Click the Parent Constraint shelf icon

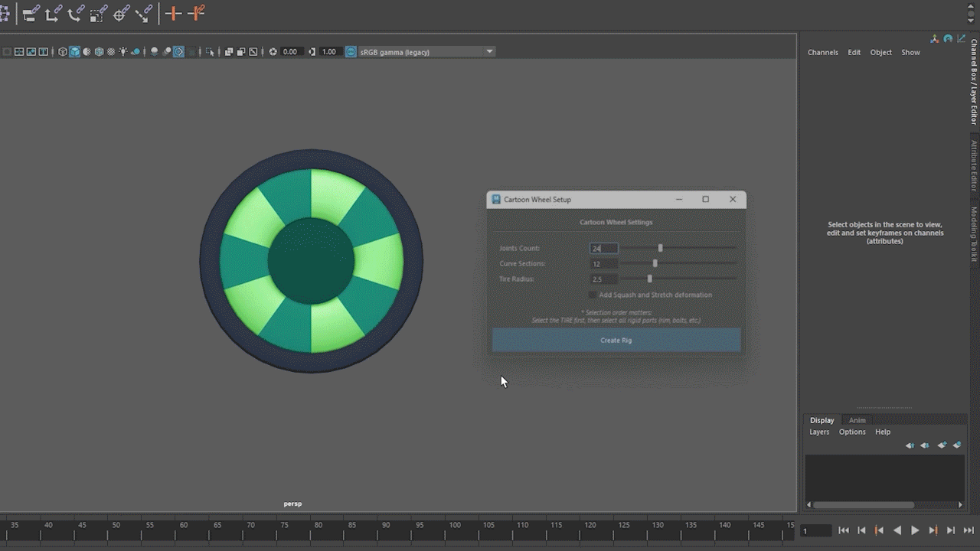point(31,13)
